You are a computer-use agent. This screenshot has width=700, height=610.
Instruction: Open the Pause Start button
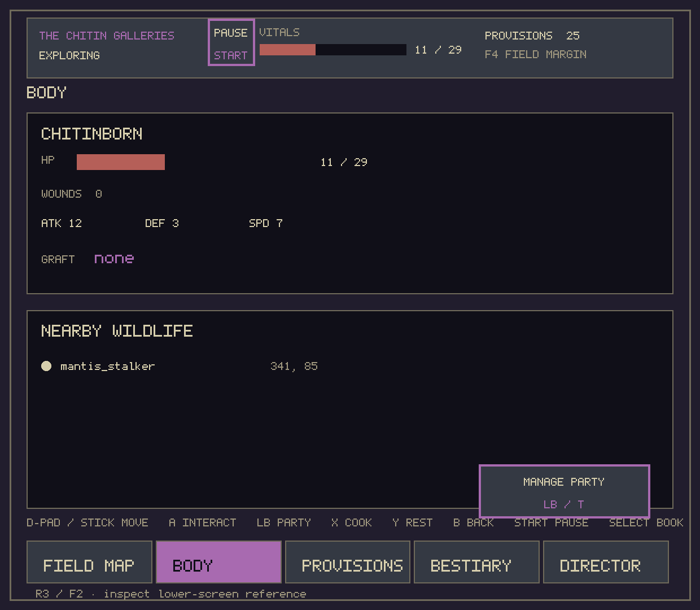[x=231, y=42]
